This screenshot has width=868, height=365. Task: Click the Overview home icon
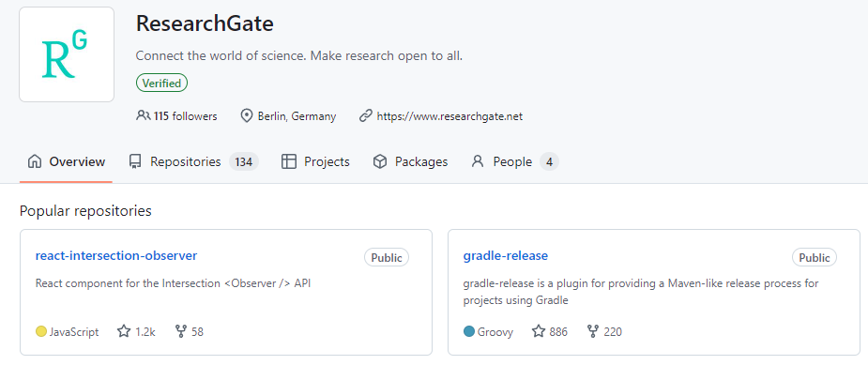coord(35,161)
